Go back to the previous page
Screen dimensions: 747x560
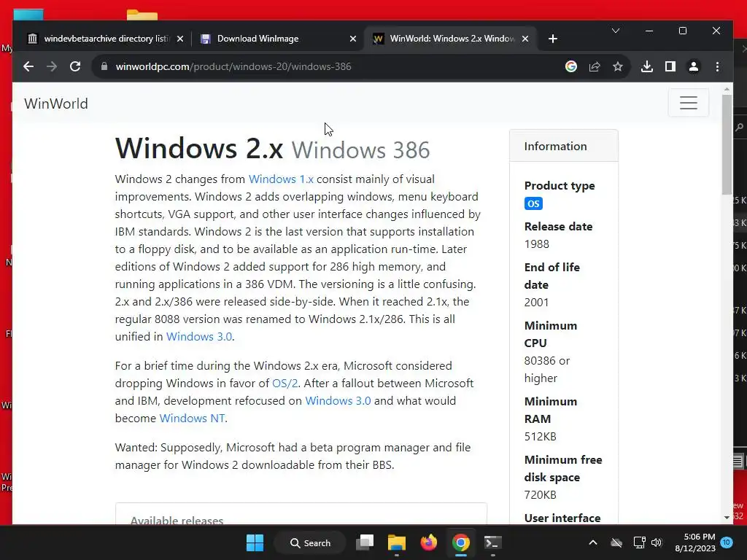pyautogui.click(x=28, y=66)
